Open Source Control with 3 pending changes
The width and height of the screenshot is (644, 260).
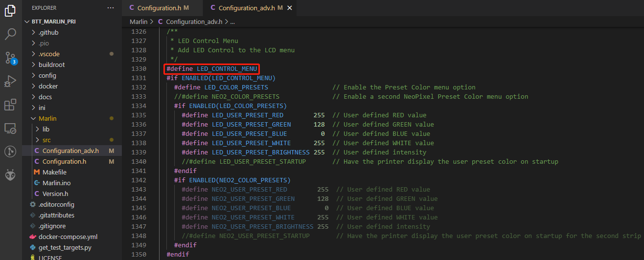[10, 58]
